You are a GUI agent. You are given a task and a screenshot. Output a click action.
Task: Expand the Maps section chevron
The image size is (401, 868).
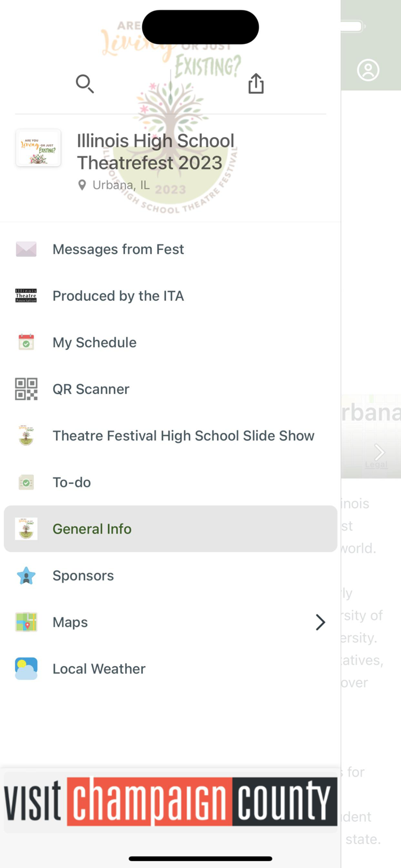pyautogui.click(x=320, y=622)
